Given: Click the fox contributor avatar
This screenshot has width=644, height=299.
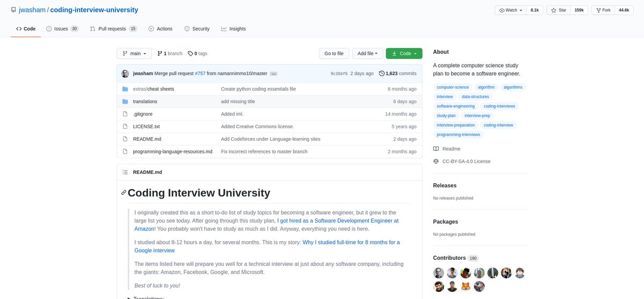Looking at the screenshot, I should [x=466, y=286].
